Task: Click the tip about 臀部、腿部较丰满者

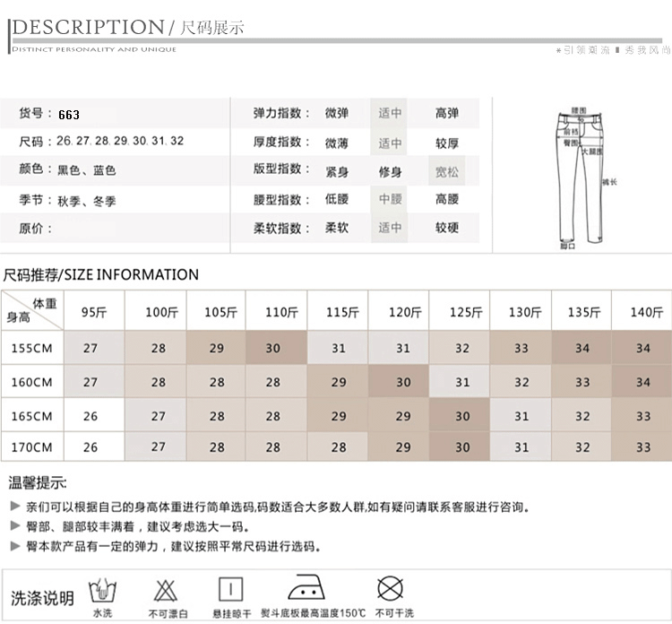Action: tap(138, 526)
